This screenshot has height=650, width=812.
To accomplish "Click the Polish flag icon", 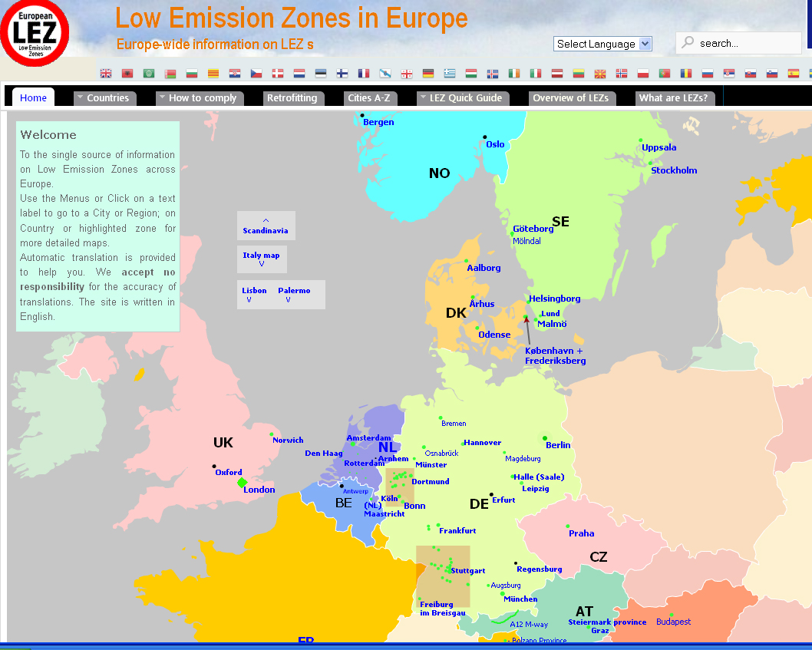I will tap(643, 74).
